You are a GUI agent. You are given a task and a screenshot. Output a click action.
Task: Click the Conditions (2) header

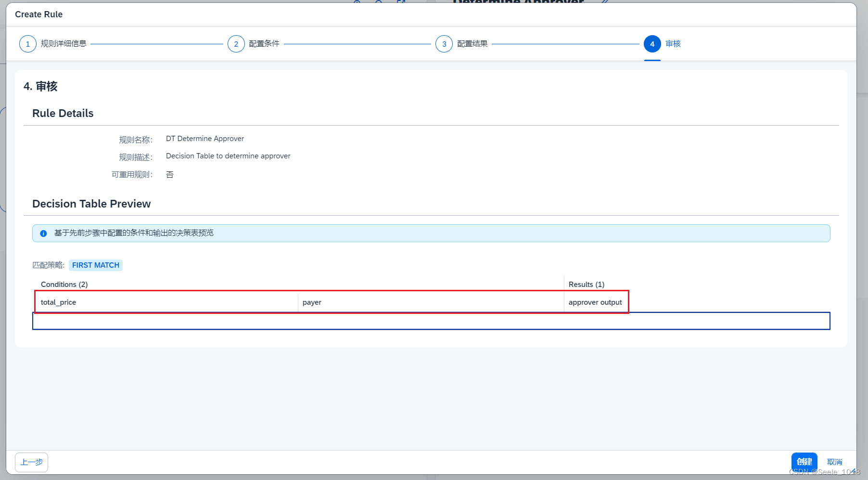pos(64,285)
